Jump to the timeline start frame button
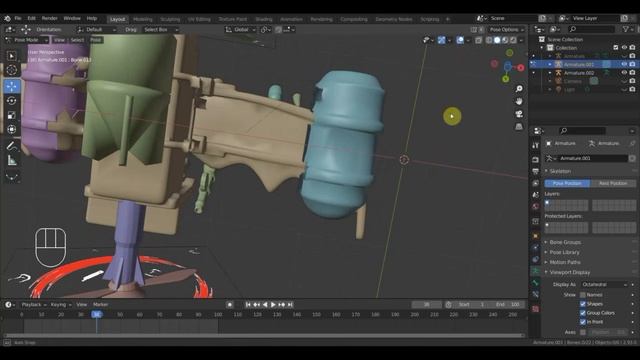 (248, 304)
